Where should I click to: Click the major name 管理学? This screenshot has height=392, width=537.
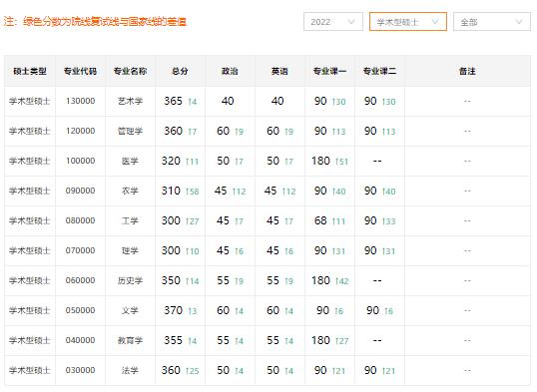pyautogui.click(x=130, y=131)
